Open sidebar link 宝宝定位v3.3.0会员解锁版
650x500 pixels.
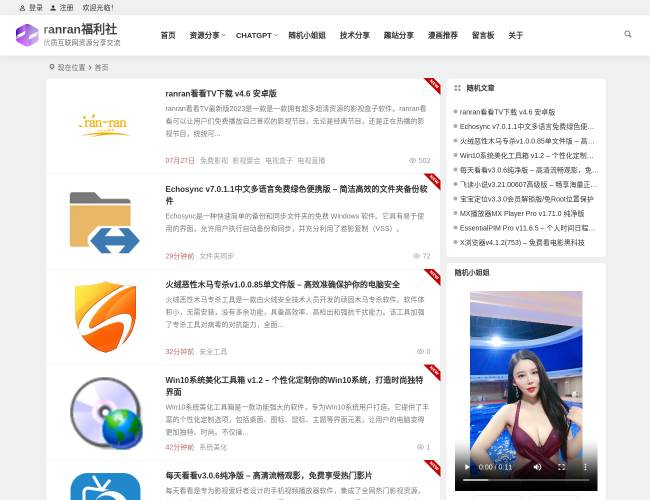tap(526, 199)
